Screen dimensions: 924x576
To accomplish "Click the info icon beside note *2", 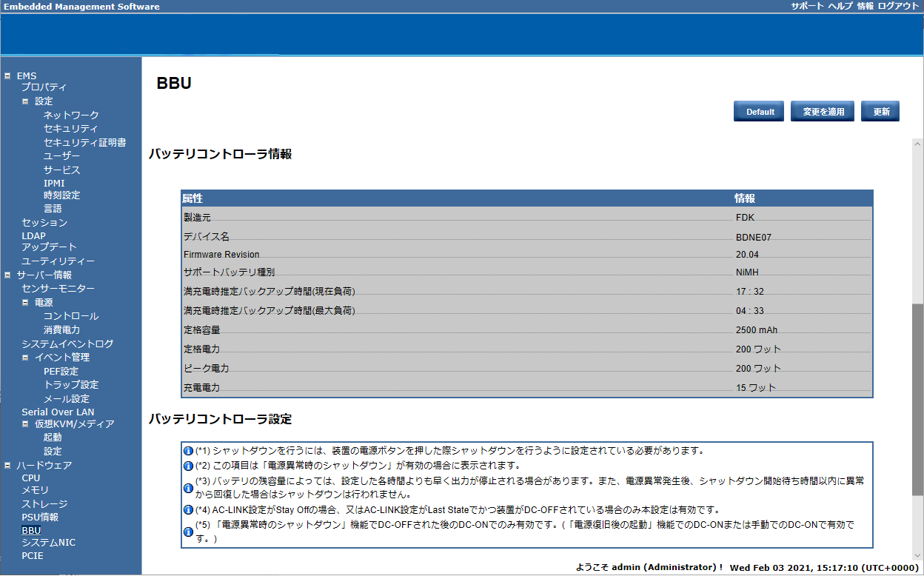I will [188, 466].
